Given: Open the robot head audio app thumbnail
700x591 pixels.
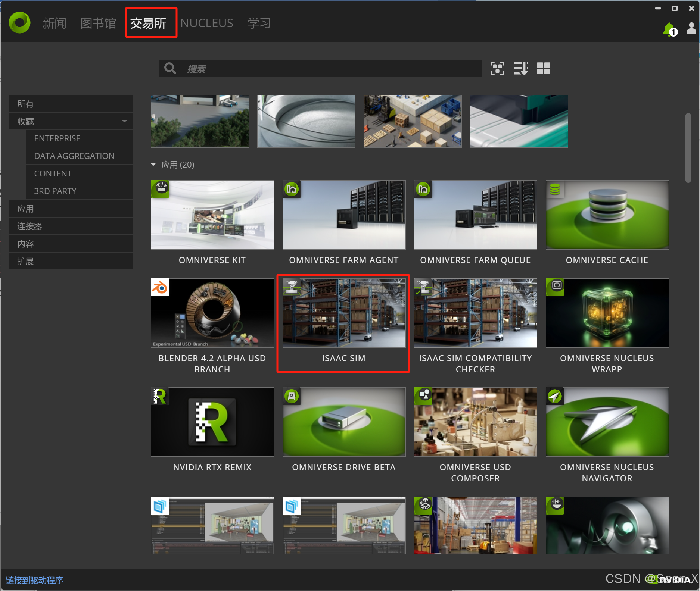Looking at the screenshot, I should tap(607, 525).
